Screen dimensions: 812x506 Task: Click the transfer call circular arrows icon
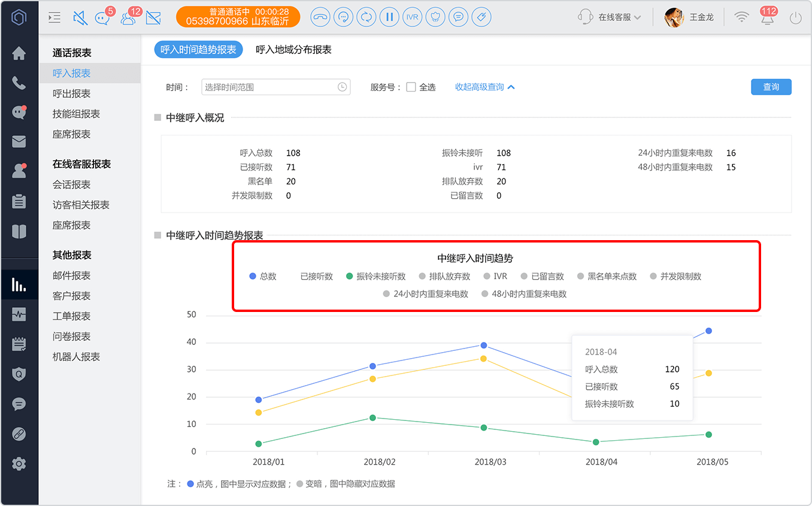(366, 17)
